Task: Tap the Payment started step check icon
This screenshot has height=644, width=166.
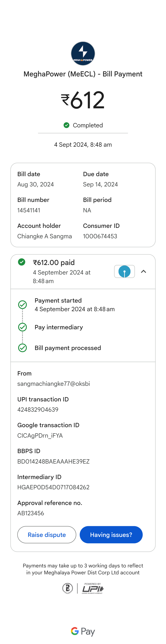Action: click(x=23, y=304)
